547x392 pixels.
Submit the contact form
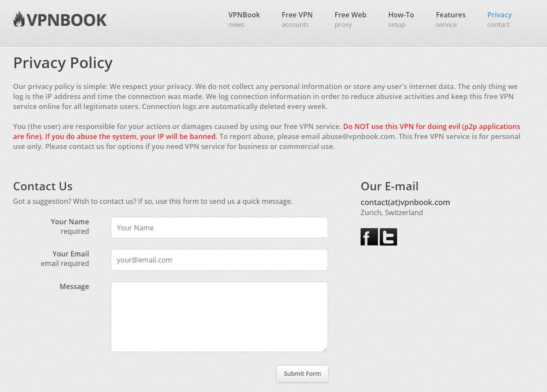point(302,374)
